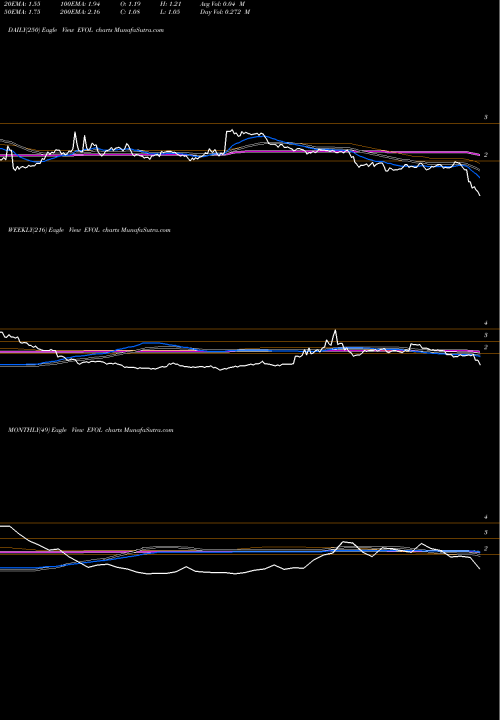Click the Day Vol reading
The width and height of the screenshot is (500, 720).
(x=225, y=12)
